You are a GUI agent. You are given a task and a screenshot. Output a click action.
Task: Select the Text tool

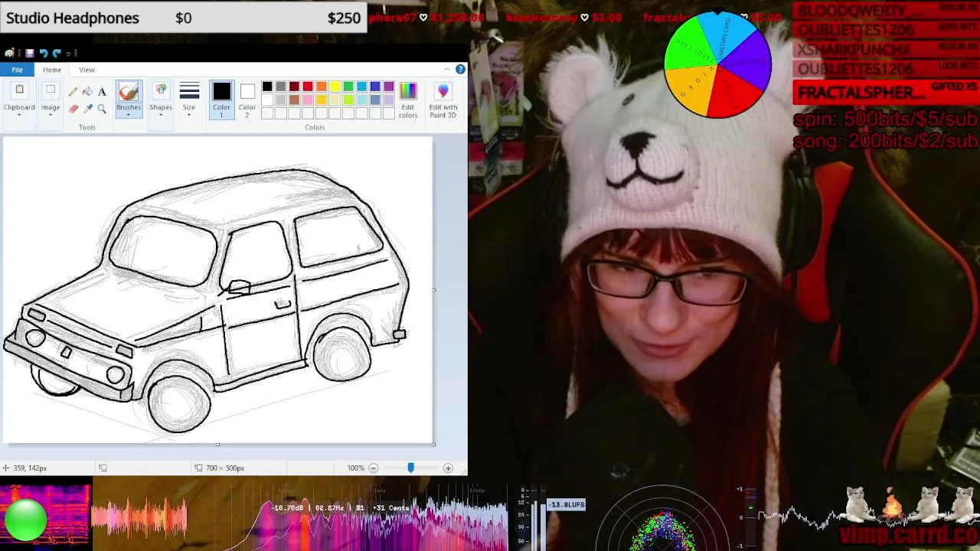tap(102, 91)
